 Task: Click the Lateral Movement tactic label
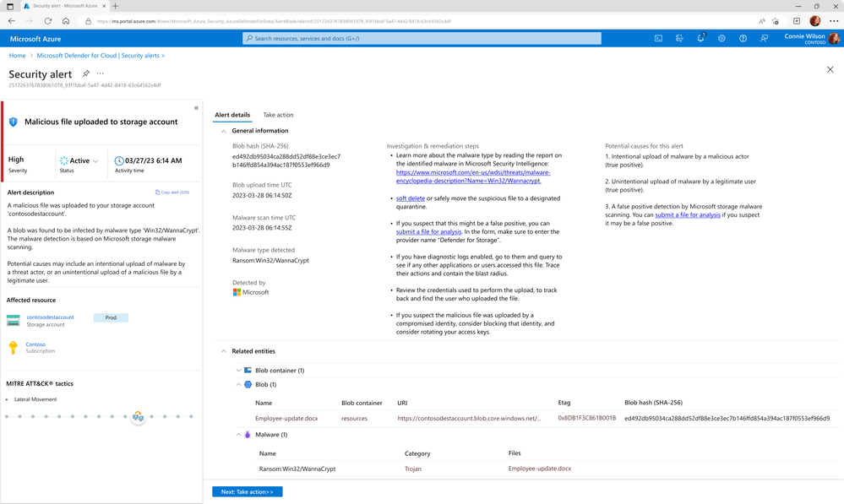click(35, 399)
